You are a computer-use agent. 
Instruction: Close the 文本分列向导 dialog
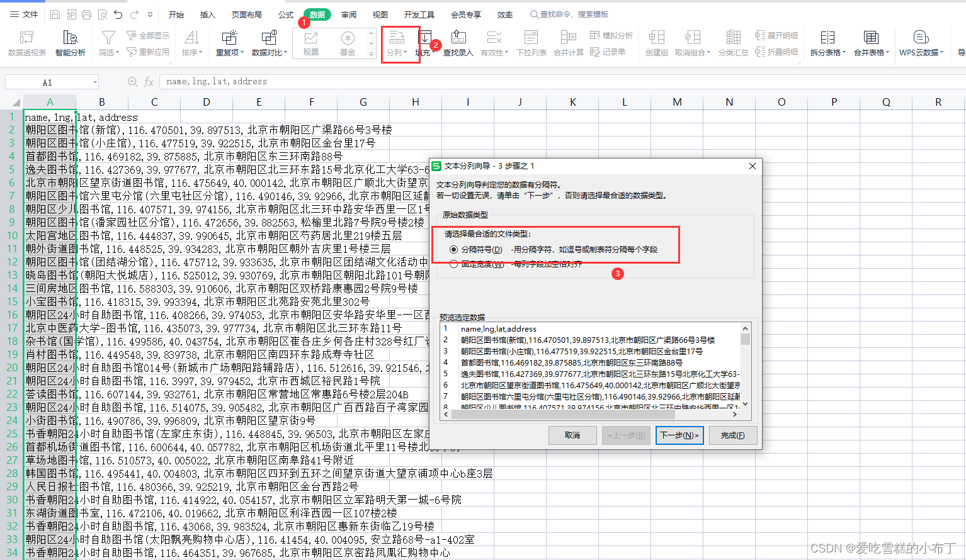point(753,166)
